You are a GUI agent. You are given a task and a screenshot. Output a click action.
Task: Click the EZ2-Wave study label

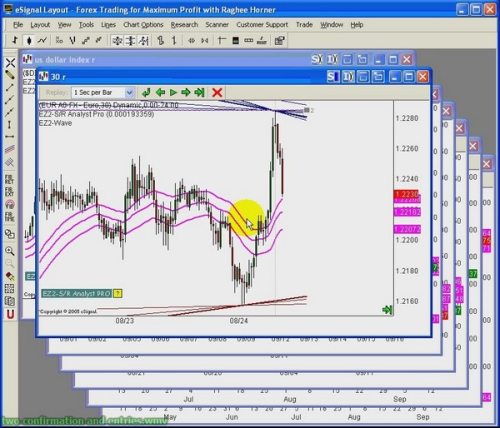click(x=55, y=123)
